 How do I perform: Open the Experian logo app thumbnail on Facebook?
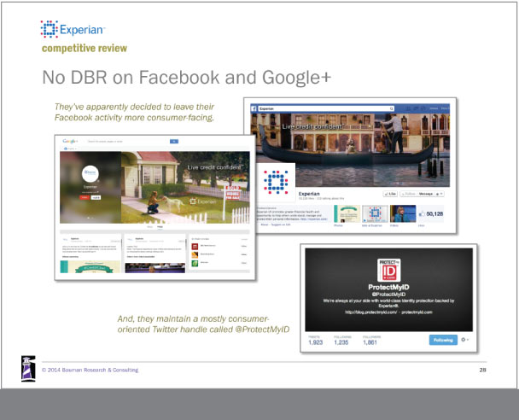tap(375, 213)
